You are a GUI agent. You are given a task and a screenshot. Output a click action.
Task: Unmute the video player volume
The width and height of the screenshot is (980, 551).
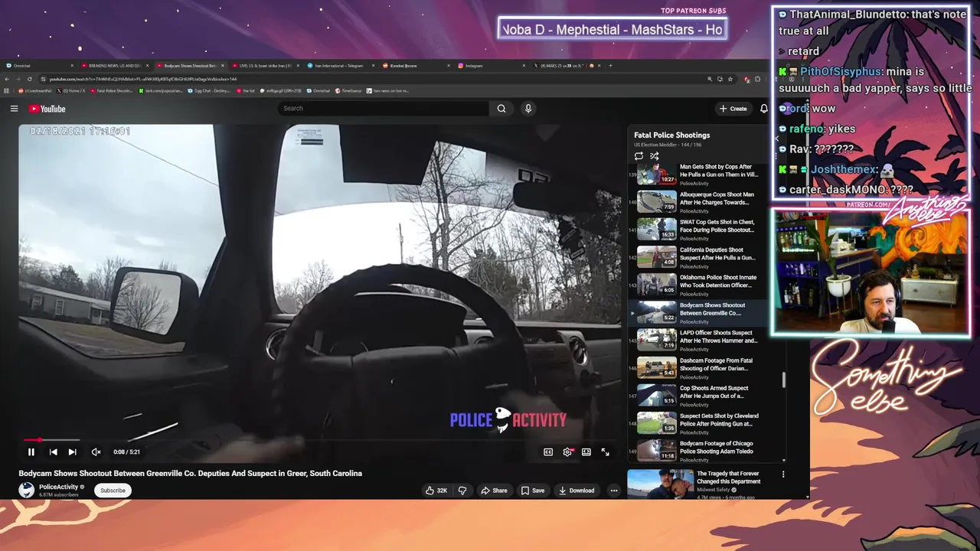pyautogui.click(x=96, y=452)
